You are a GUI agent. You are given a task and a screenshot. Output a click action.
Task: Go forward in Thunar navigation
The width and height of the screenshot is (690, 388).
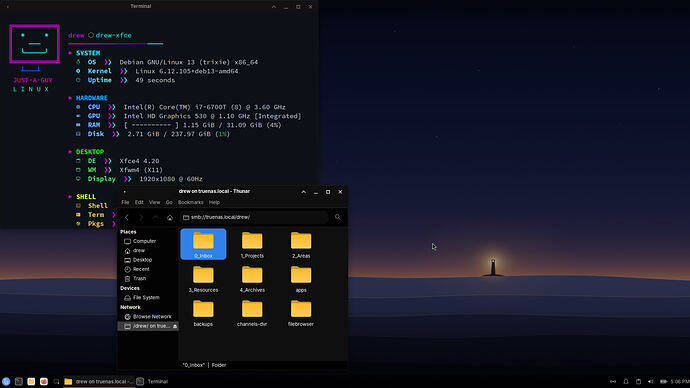click(x=141, y=217)
